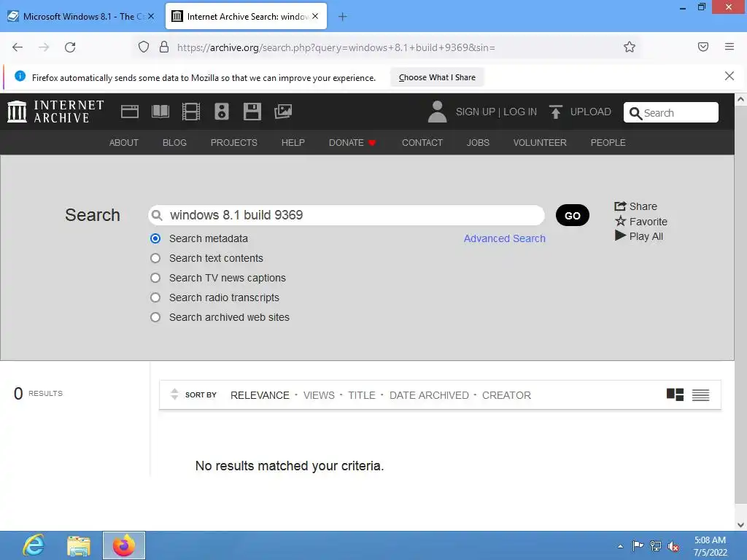Open ABOUT in the navigation bar
The width and height of the screenshot is (747, 560).
pos(124,142)
